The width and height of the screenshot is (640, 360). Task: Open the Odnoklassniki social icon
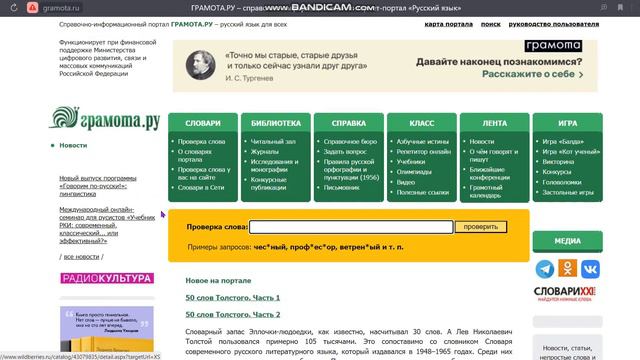coord(567,268)
